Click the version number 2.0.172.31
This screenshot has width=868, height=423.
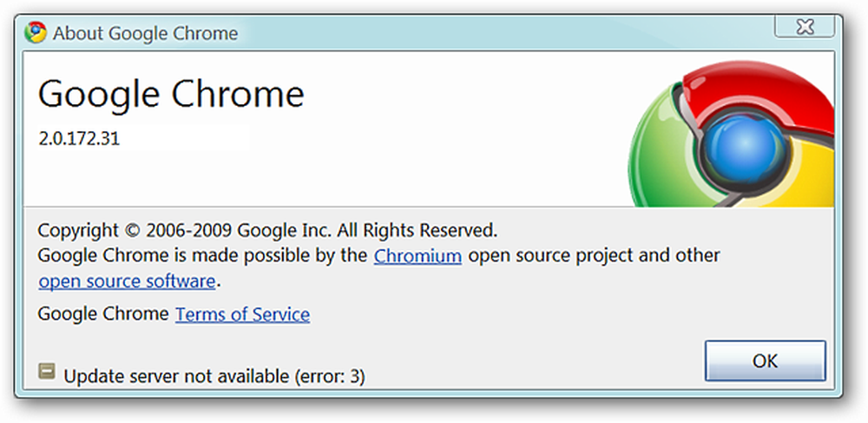79,138
